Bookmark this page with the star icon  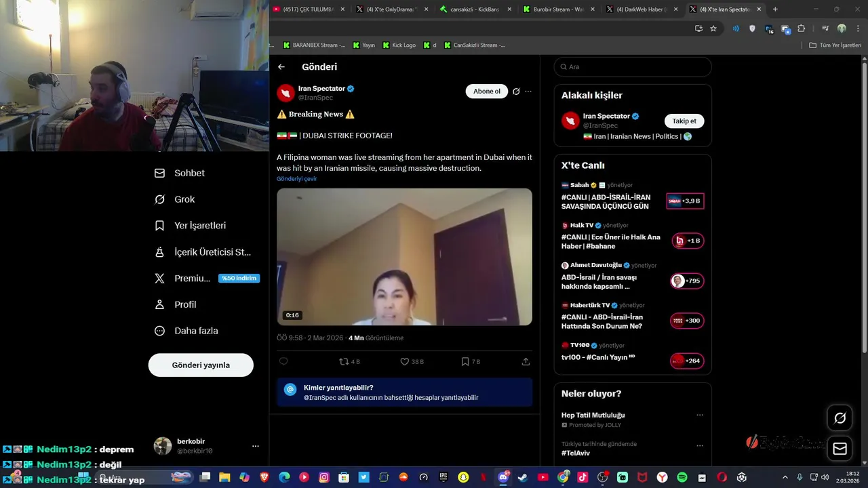pos(713,28)
